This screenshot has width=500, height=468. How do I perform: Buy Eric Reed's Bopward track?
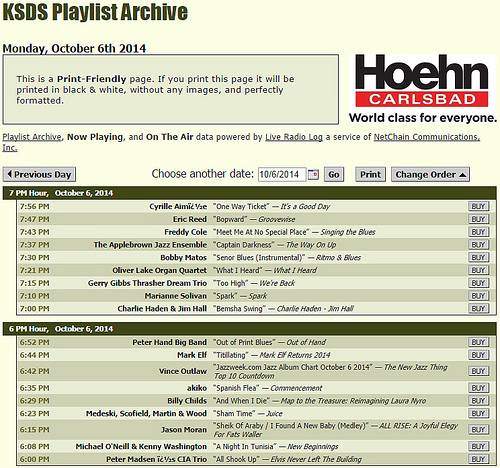(478, 219)
